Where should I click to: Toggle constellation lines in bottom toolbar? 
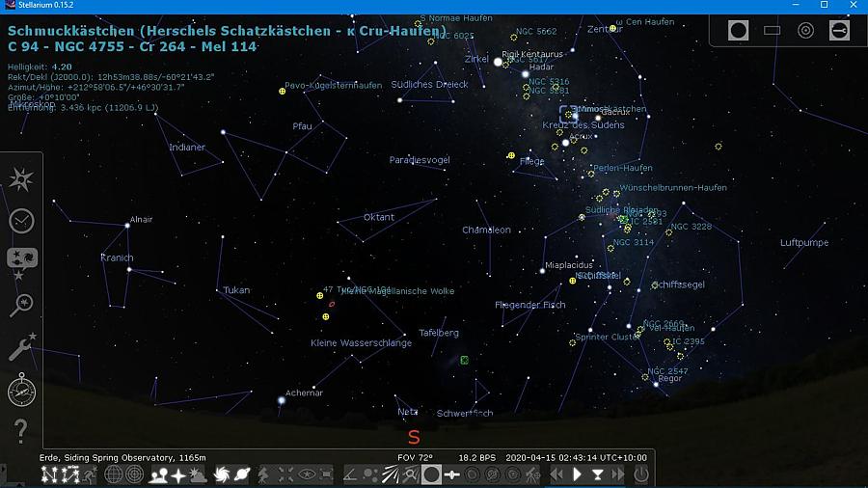pos(48,474)
